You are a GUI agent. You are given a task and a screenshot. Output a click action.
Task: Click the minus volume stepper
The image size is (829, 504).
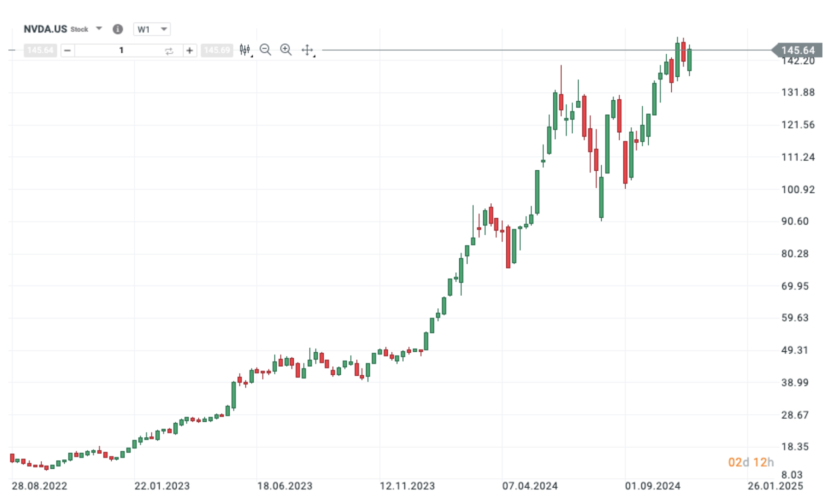coord(67,51)
